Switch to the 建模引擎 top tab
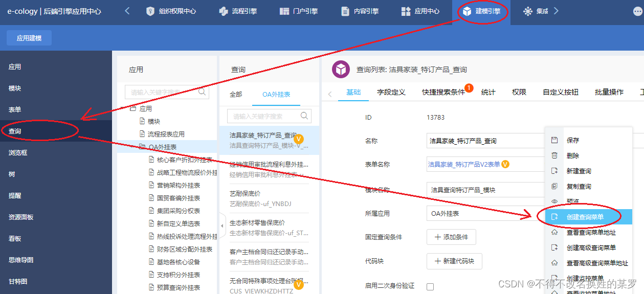 pos(481,11)
